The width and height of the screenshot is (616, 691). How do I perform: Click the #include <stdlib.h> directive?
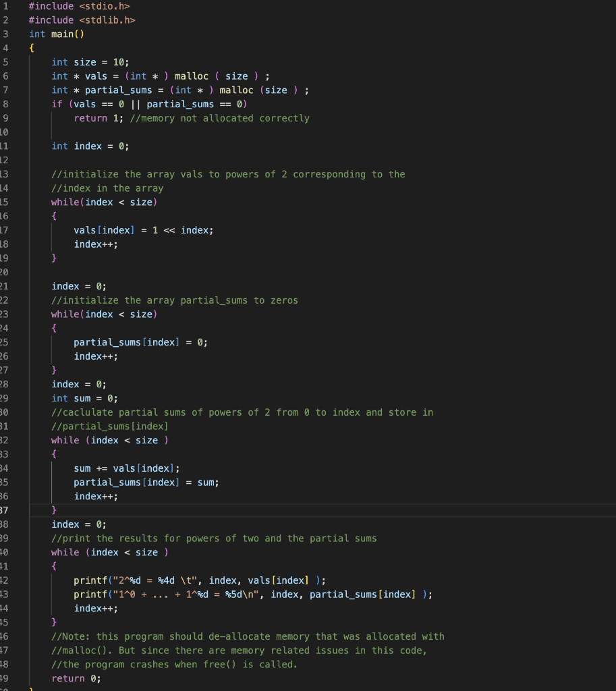[x=82, y=20]
